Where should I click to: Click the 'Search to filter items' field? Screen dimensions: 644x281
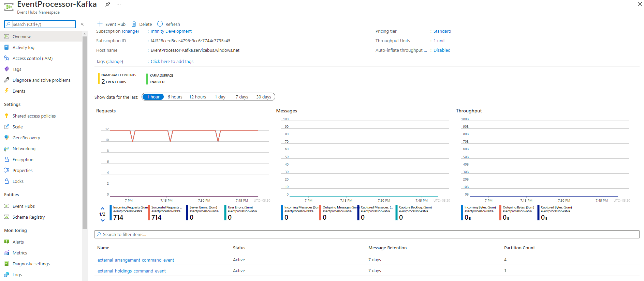pos(367,234)
